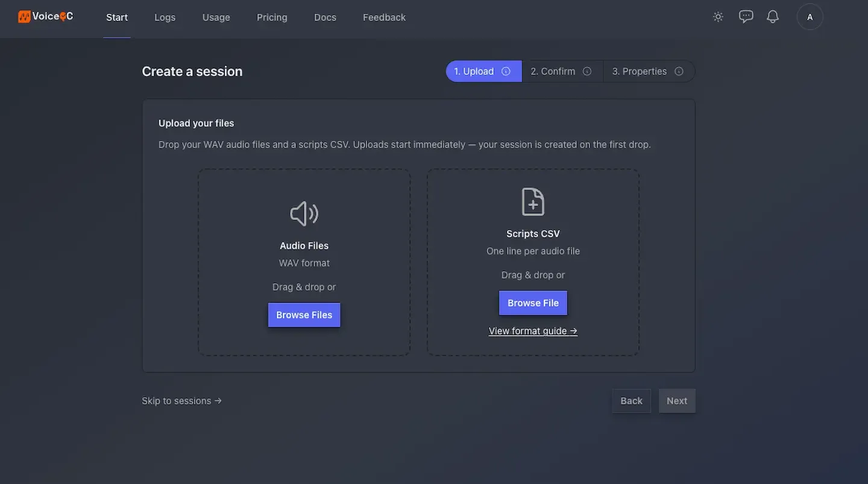
Task: Click the info icon beside 1. Upload
Action: [x=506, y=71]
